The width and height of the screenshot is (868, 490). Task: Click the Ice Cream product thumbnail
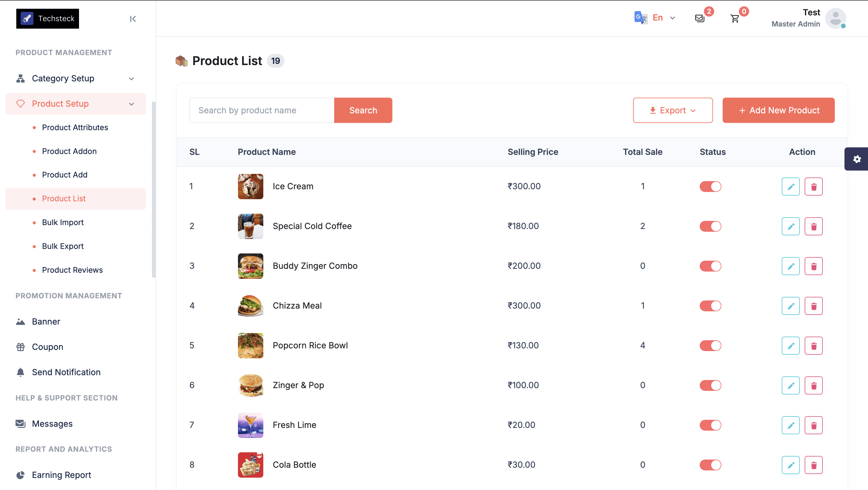click(x=250, y=187)
